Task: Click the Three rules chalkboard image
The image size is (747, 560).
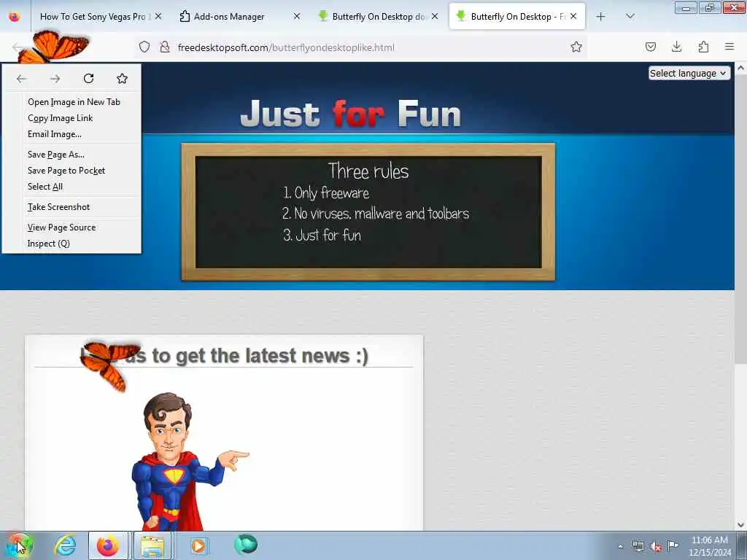Action: coord(368,212)
